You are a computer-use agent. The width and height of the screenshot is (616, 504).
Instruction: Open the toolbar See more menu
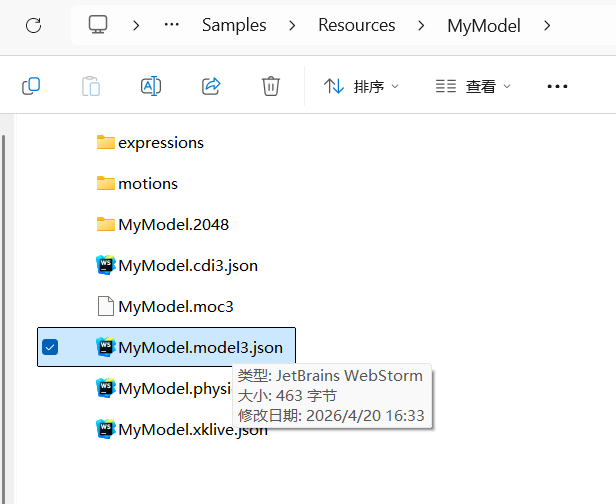(557, 86)
